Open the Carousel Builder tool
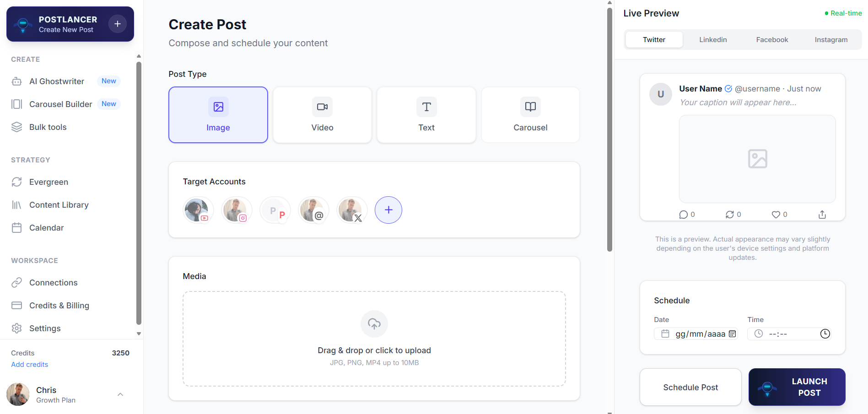 [x=60, y=104]
